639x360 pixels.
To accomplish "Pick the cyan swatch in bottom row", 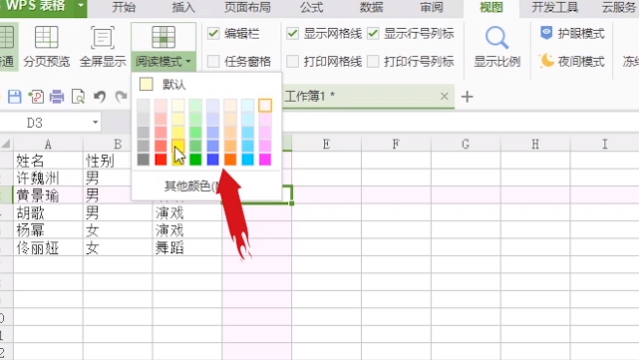I will click(247, 159).
